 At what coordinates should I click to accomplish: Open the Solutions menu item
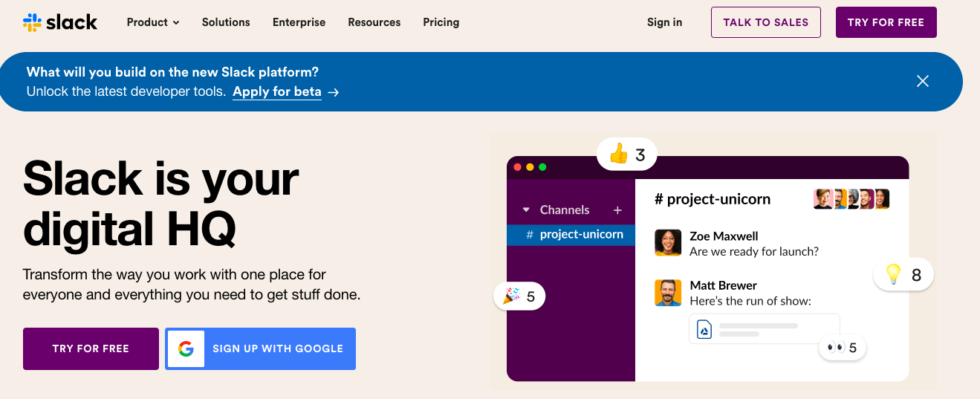click(226, 22)
